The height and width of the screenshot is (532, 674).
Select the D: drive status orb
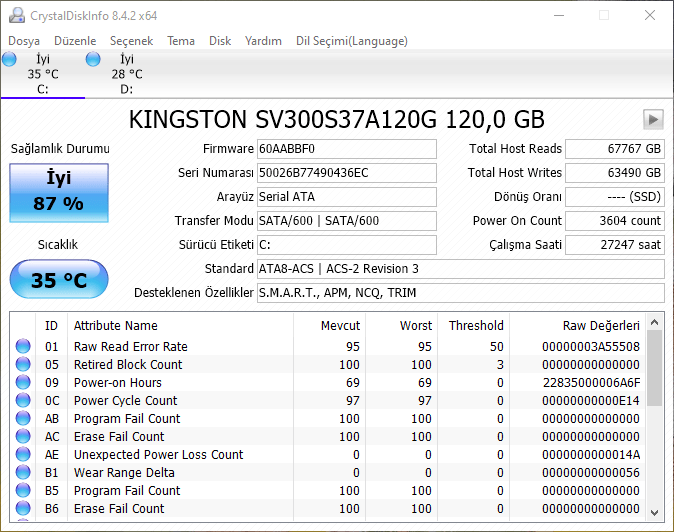pyautogui.click(x=93, y=59)
